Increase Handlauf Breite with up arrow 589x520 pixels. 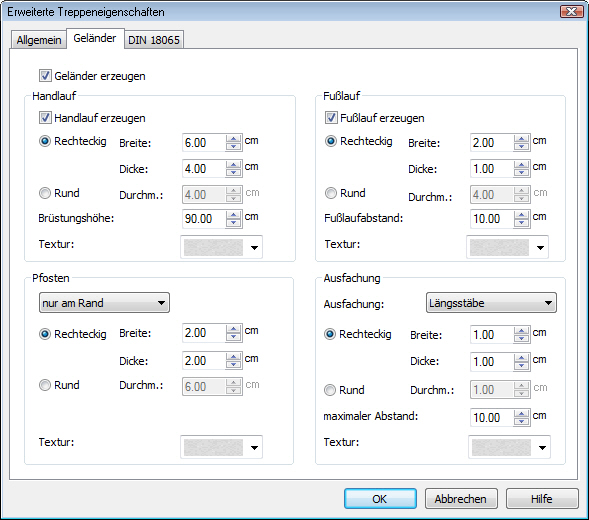click(234, 139)
